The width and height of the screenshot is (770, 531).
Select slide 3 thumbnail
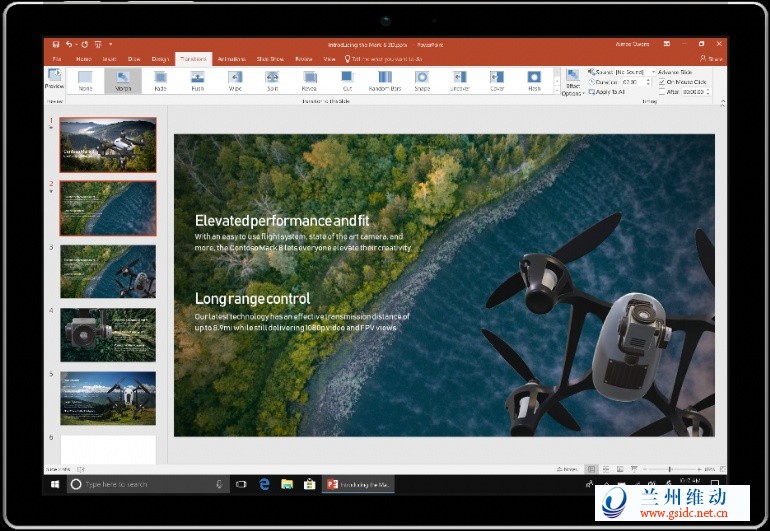click(x=108, y=270)
